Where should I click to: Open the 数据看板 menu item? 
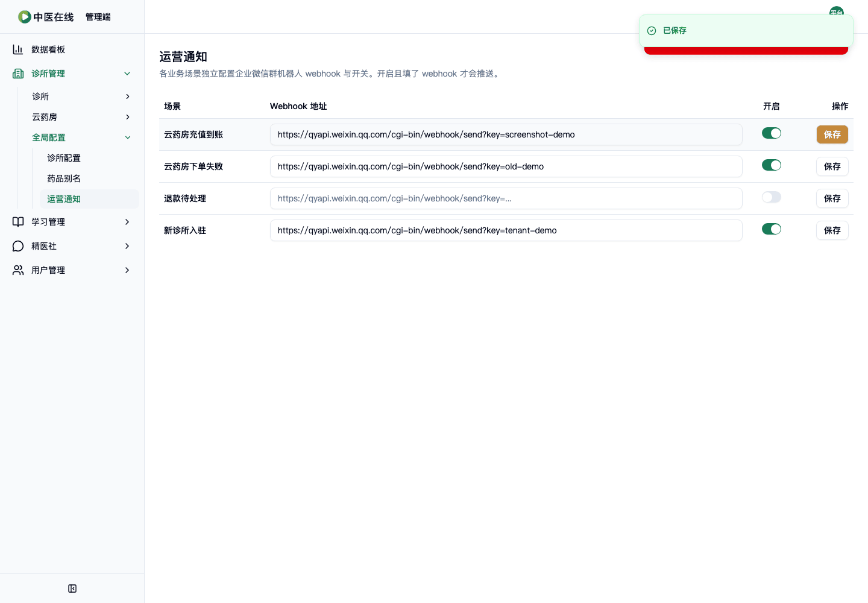click(x=72, y=49)
